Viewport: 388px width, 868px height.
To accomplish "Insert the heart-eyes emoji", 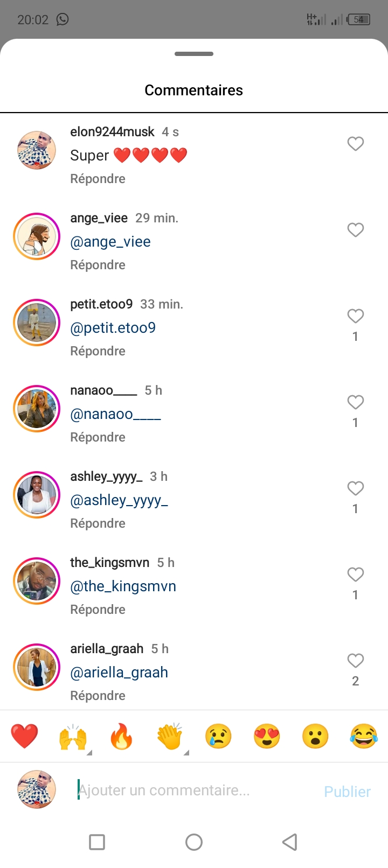I will (x=267, y=736).
